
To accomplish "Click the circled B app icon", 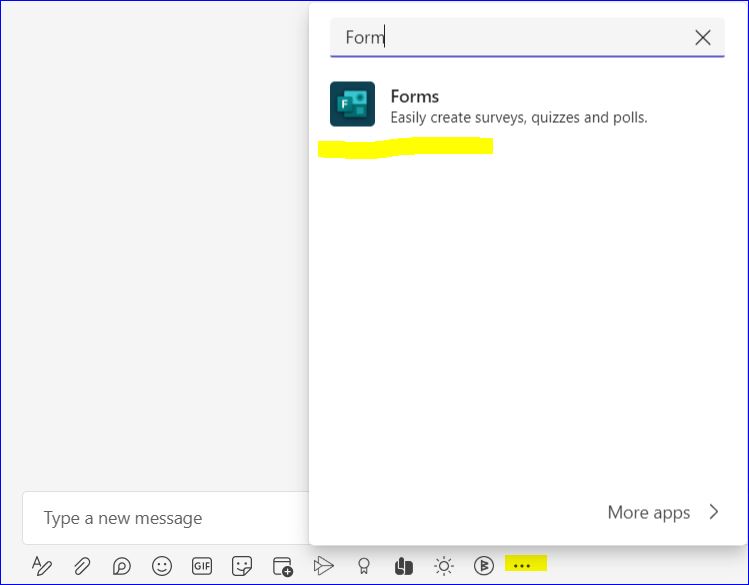I will coord(484,566).
